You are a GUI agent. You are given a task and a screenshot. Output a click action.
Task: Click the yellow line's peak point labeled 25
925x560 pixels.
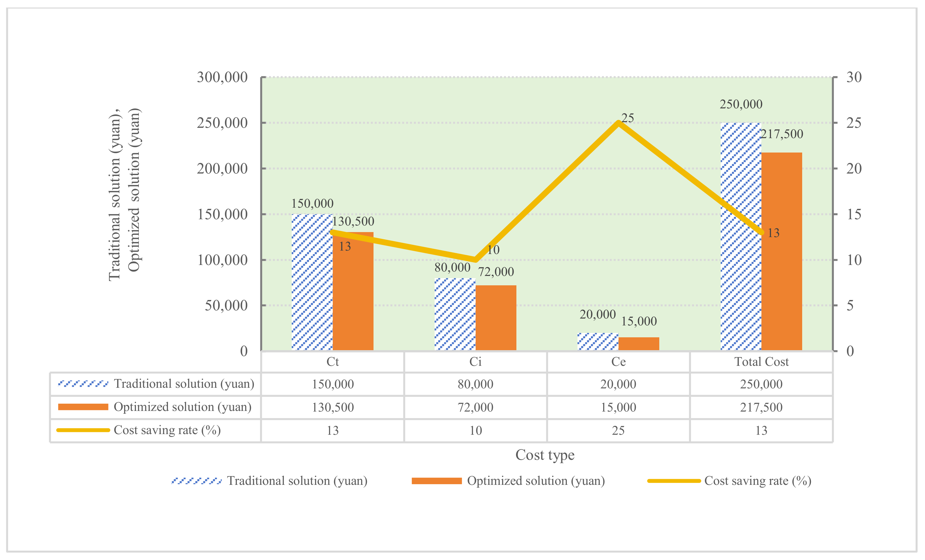click(618, 123)
